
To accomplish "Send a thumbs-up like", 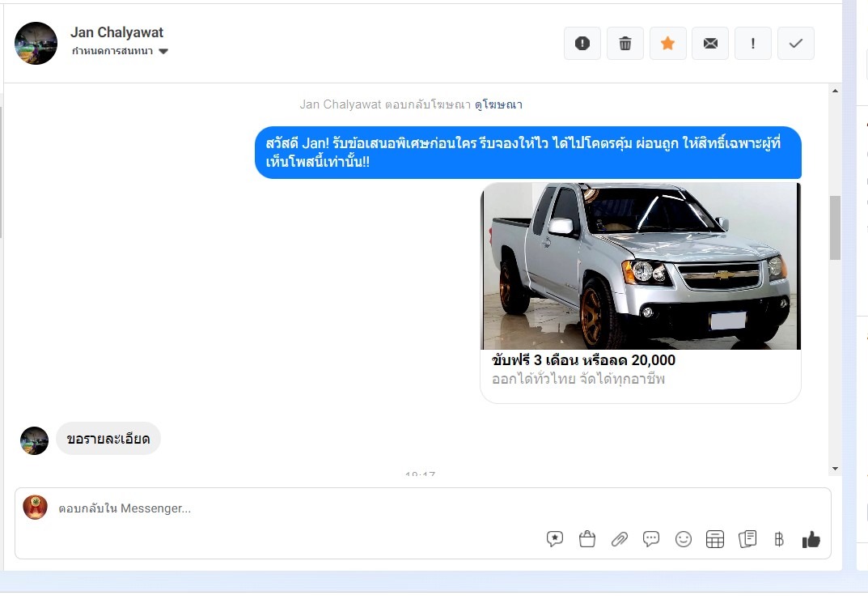I will [x=811, y=539].
